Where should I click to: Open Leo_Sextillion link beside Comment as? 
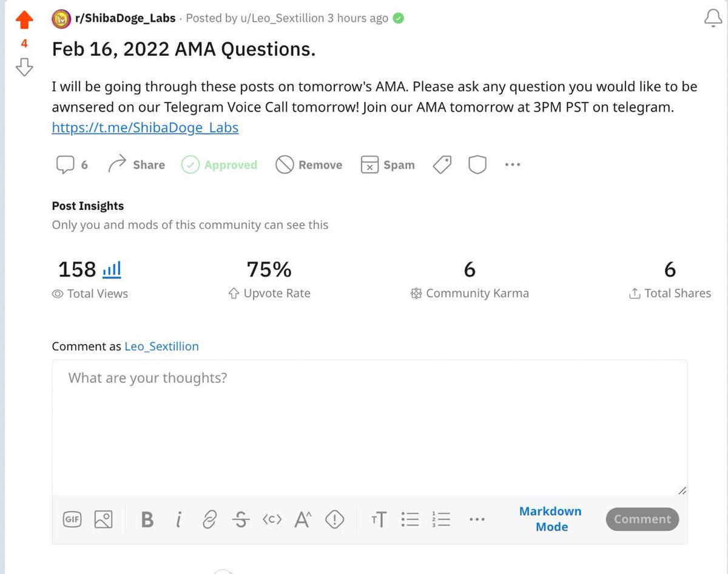161,346
